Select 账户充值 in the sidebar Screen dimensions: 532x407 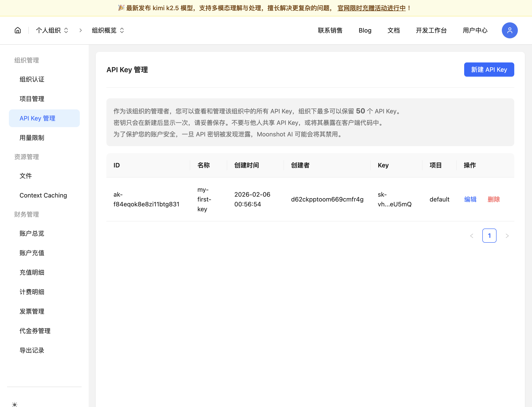[32, 253]
